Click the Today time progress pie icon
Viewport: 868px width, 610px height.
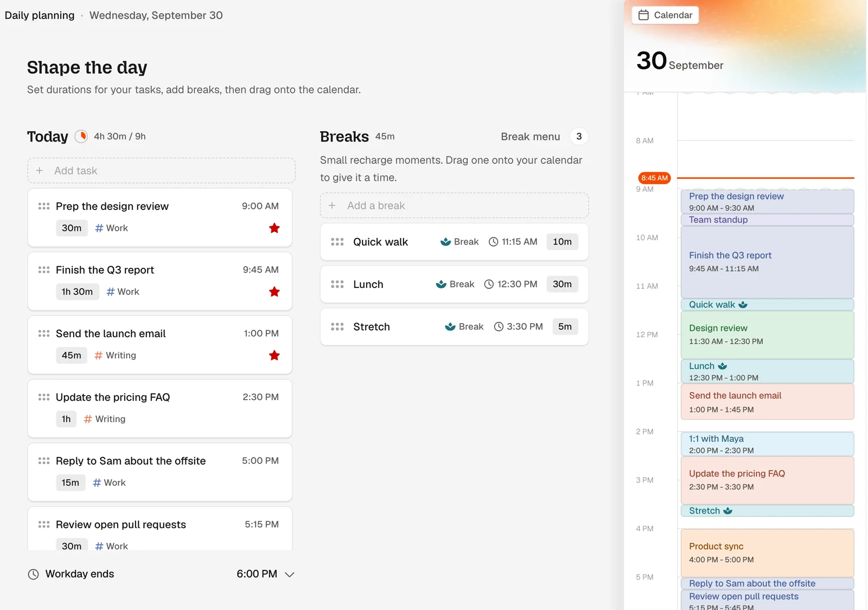coord(81,136)
